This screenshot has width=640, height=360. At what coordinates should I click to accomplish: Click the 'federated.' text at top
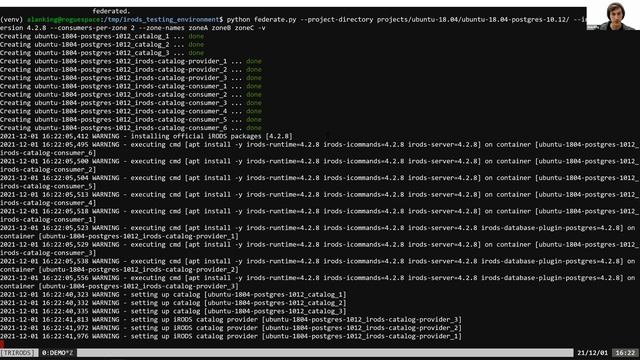pyautogui.click(x=111, y=11)
